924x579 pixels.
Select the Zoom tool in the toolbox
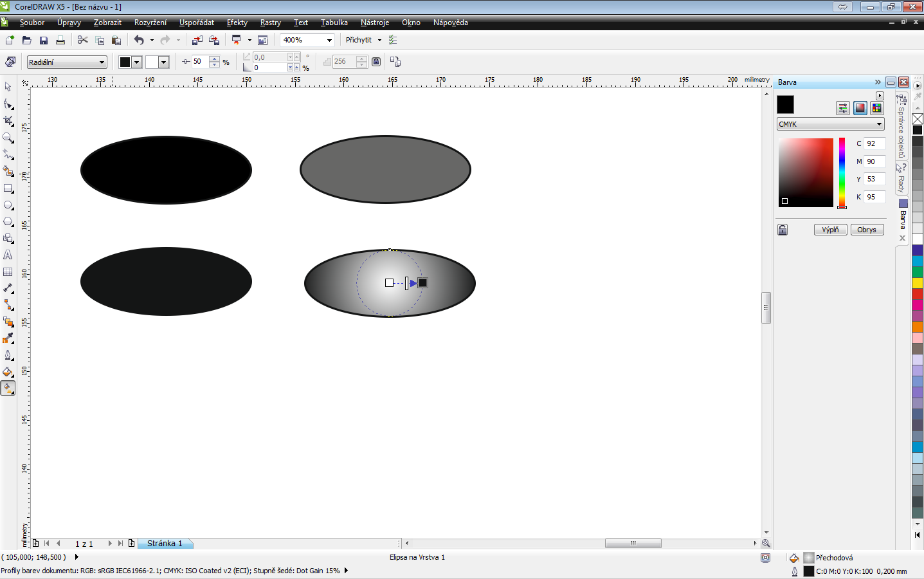tap(8, 138)
